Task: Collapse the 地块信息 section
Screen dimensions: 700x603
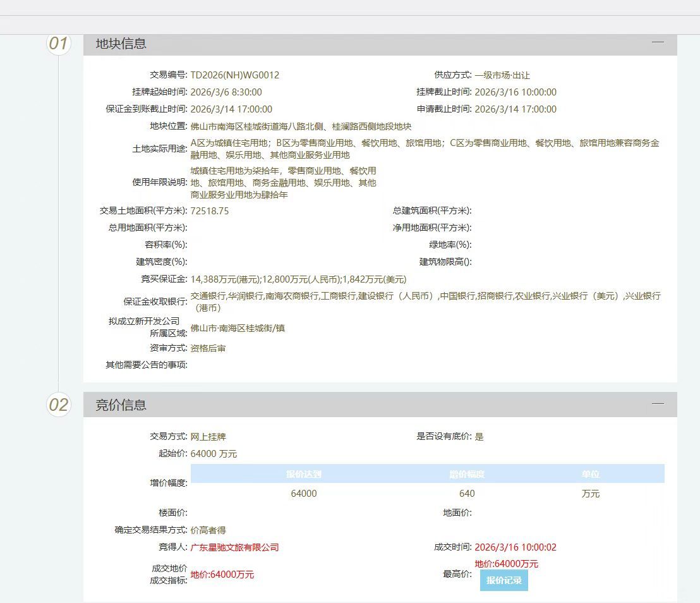Action: tap(658, 42)
